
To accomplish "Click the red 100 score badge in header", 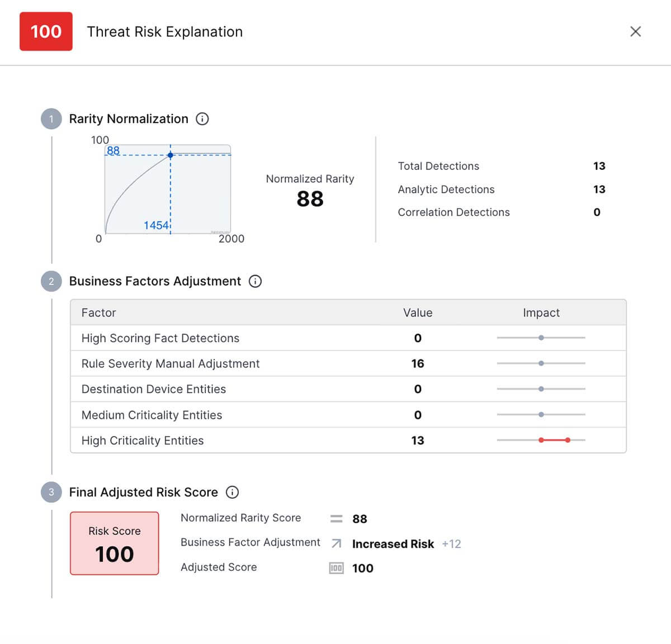I will click(46, 32).
